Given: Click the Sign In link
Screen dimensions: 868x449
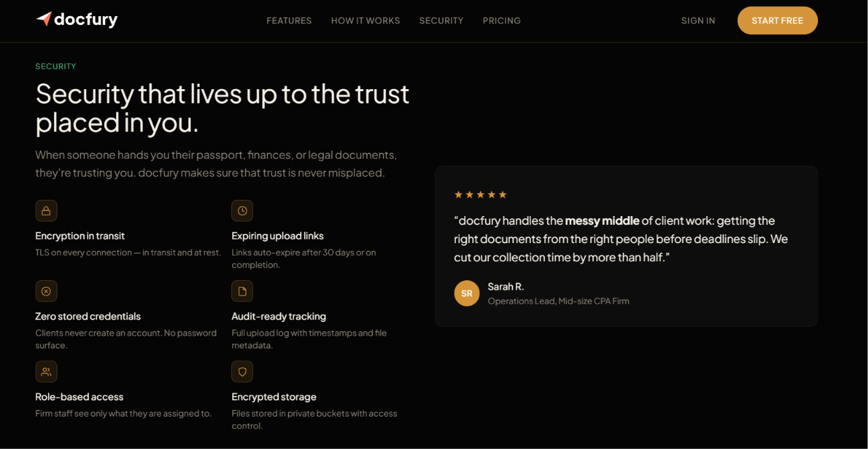Looking at the screenshot, I should coord(698,21).
